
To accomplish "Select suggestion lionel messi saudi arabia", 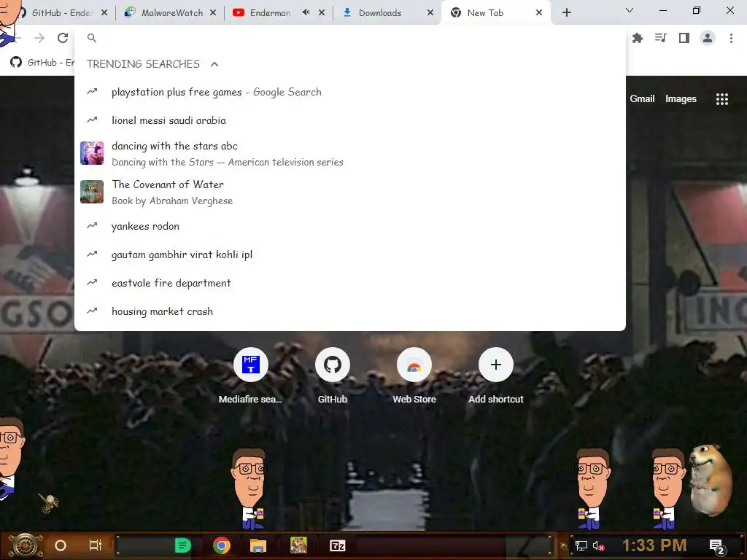I will tap(349, 120).
